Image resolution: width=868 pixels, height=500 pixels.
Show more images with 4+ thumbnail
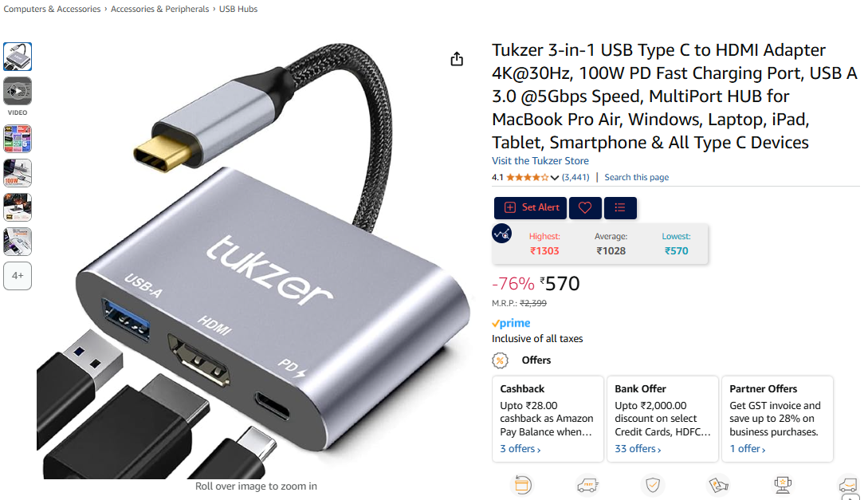(18, 276)
